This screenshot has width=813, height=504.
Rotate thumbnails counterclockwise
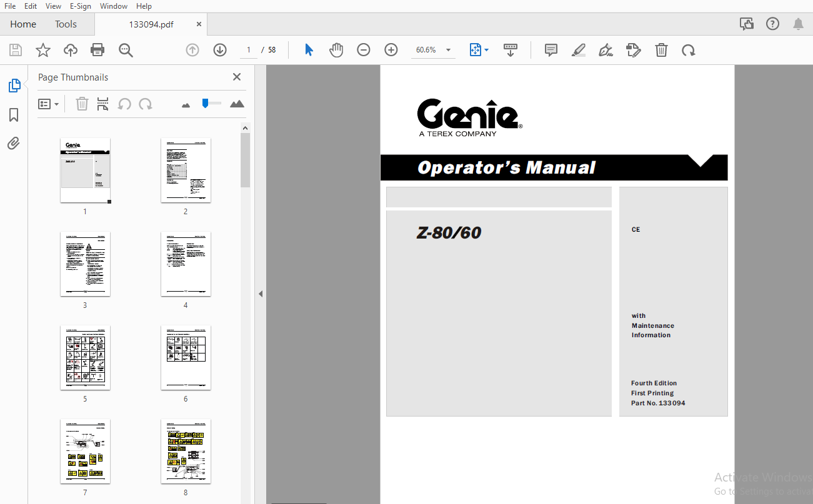124,104
